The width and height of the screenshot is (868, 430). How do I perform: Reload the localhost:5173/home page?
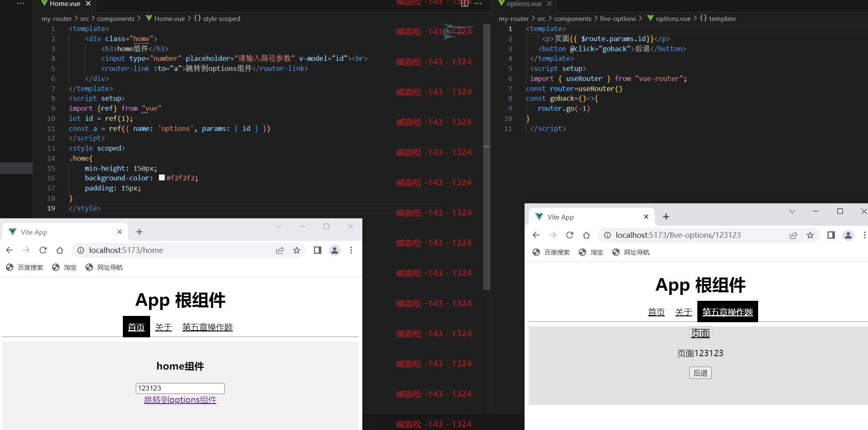click(43, 250)
